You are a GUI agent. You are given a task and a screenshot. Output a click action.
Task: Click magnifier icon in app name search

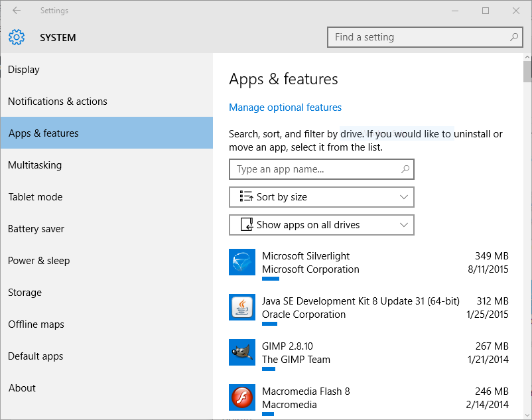click(x=405, y=169)
